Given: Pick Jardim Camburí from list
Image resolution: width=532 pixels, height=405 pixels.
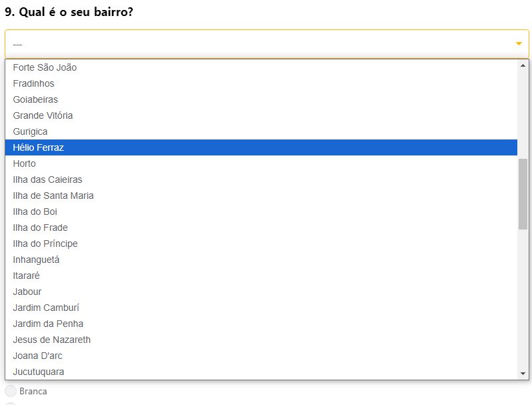Looking at the screenshot, I should 46,308.
